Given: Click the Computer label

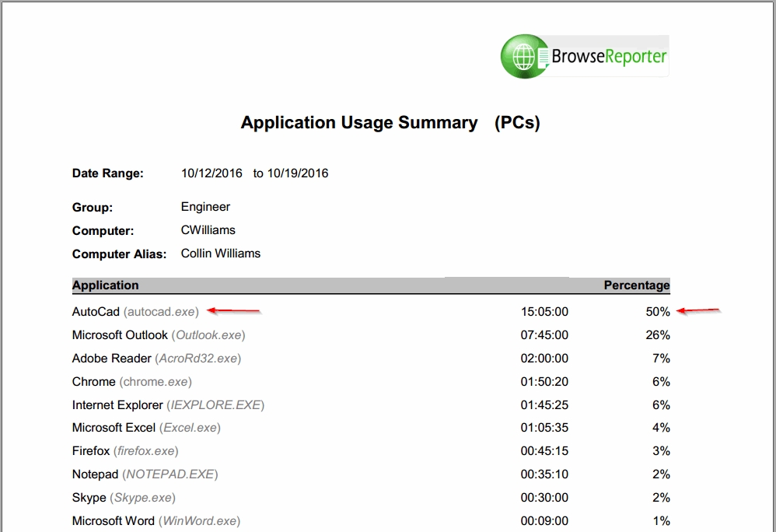Looking at the screenshot, I should (x=103, y=231).
